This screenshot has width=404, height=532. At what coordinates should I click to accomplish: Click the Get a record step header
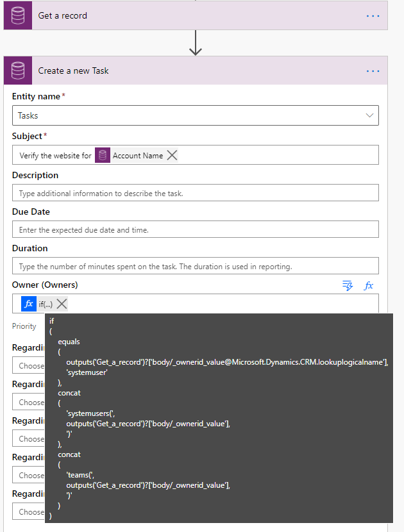[196, 15]
